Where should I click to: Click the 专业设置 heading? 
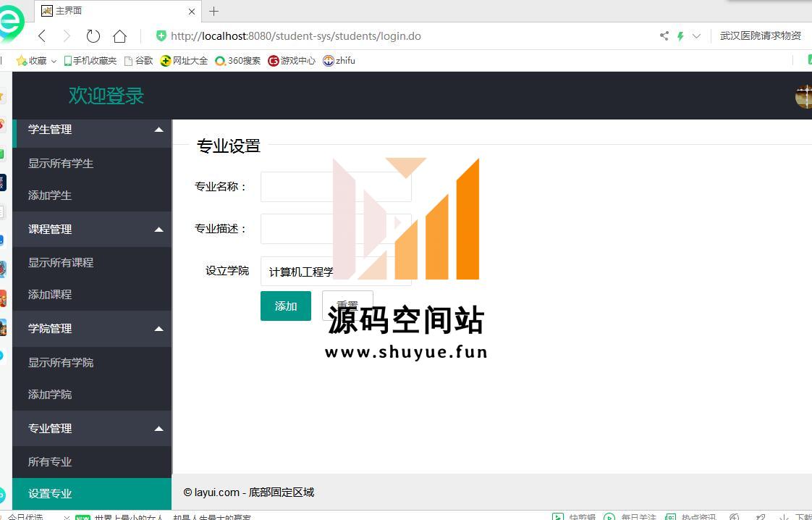(229, 146)
